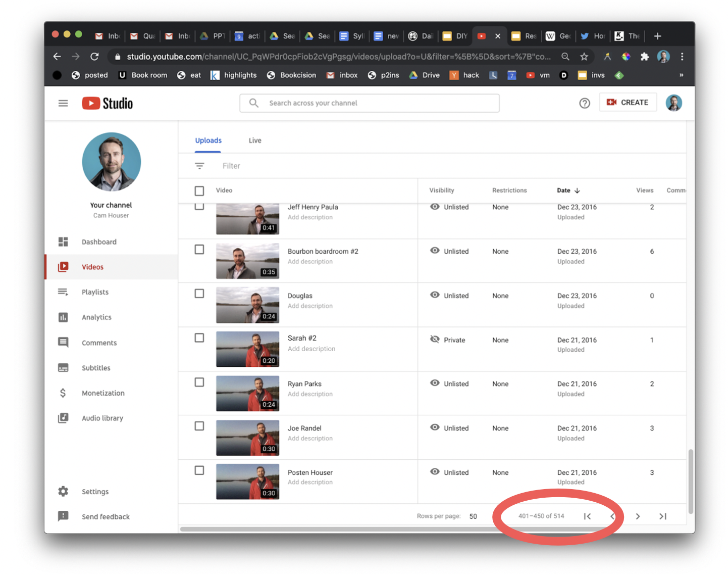Open the YouTube Studio hamburger menu
Image resolution: width=728 pixels, height=575 pixels.
point(63,103)
